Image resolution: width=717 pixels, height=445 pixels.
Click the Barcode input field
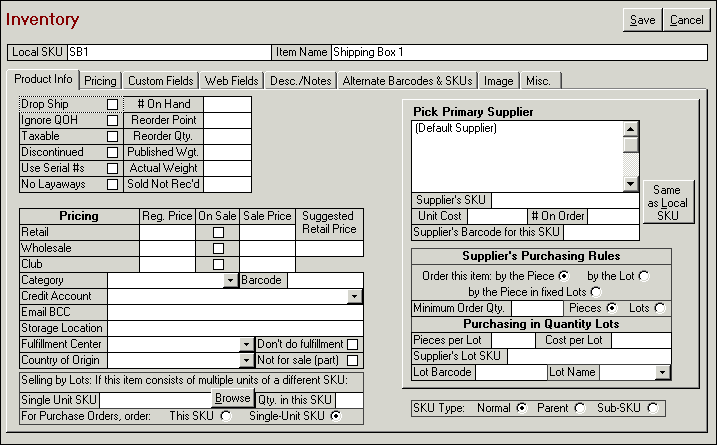(x=325, y=280)
